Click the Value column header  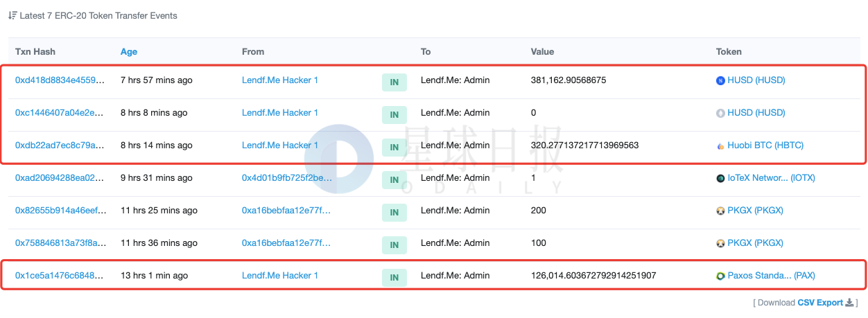(x=542, y=52)
